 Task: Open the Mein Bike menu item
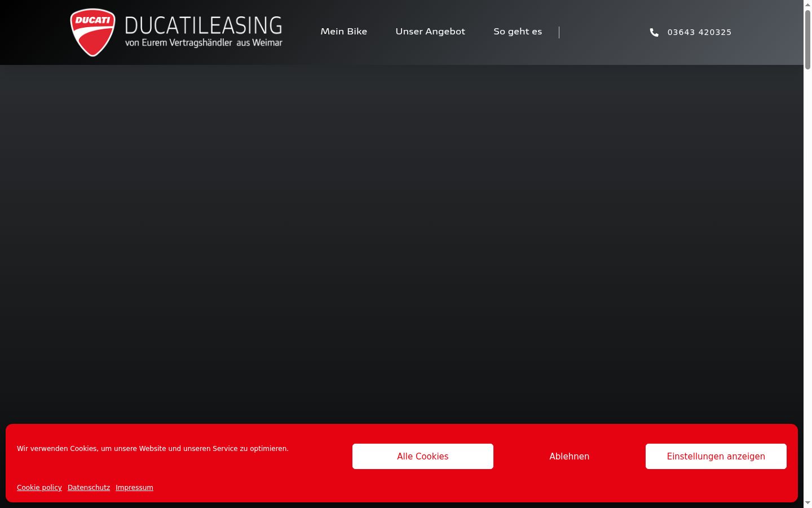pos(344,32)
